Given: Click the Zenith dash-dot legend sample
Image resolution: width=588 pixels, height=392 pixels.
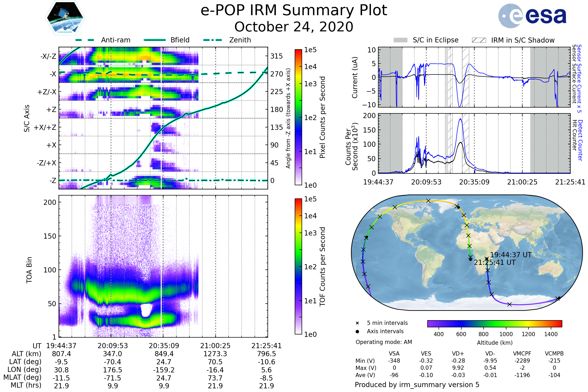Looking at the screenshot, I should point(213,40).
